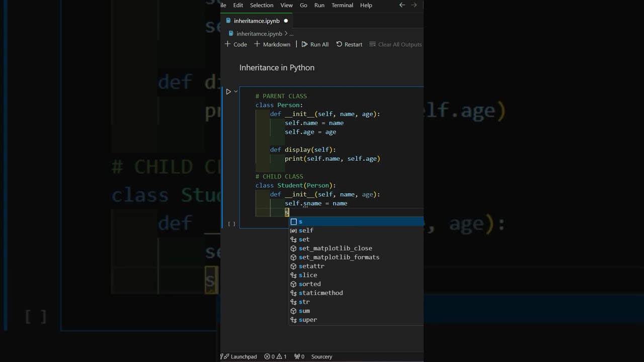Pick 'sum' from autocomplete
The height and width of the screenshot is (362, 644).
point(356,311)
